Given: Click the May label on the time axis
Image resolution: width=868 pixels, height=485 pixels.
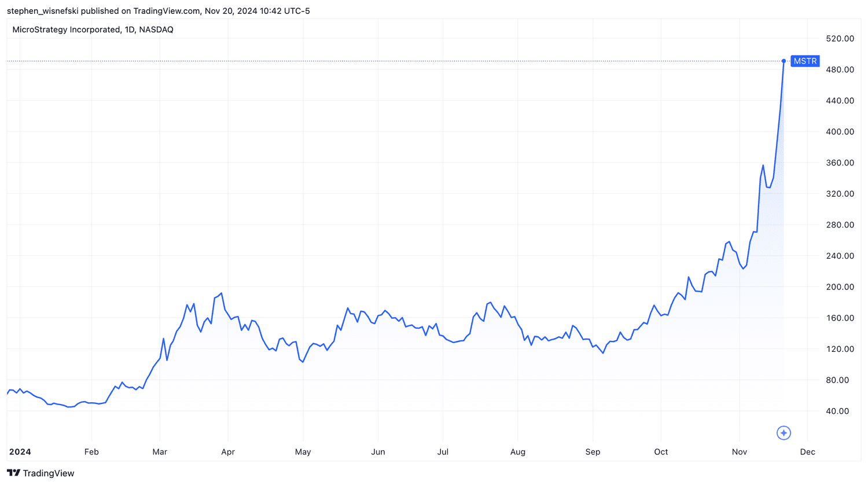Looking at the screenshot, I should click(x=303, y=452).
